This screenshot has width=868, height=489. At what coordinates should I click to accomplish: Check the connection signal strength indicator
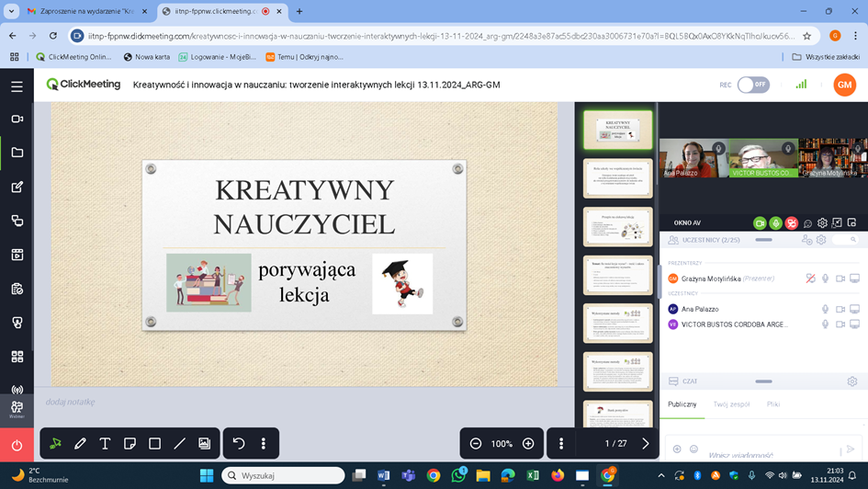click(801, 85)
